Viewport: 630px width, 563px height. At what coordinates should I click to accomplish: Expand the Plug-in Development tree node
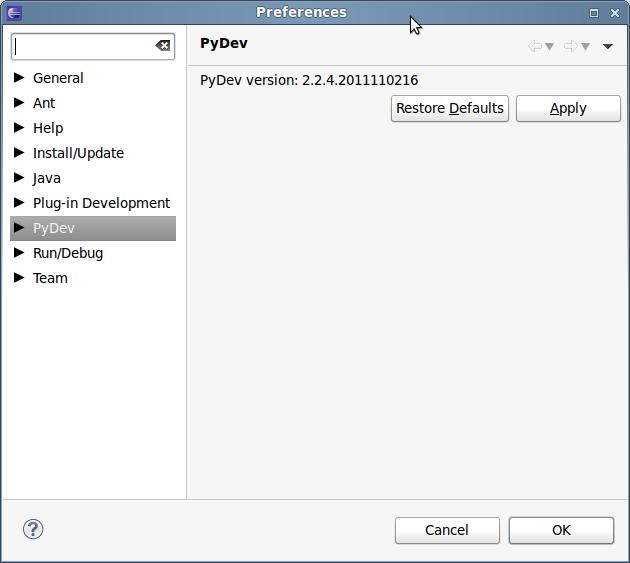click(19, 203)
